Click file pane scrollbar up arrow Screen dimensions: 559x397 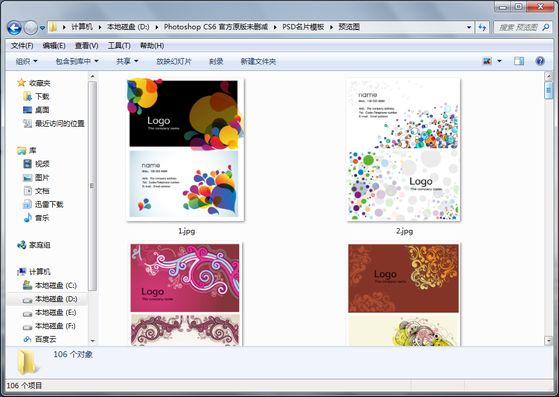549,76
